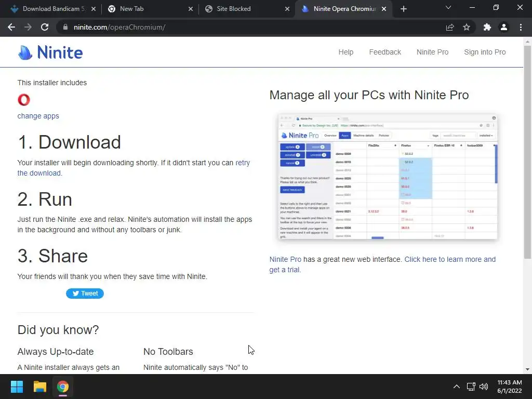Viewport: 532px width, 399px height.
Task: Click Ninite Pro link below screenshot
Action: (x=285, y=259)
